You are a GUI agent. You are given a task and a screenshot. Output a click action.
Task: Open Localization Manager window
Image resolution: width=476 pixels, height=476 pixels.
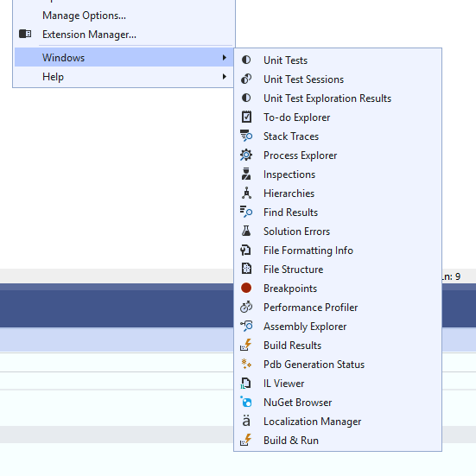338,421
